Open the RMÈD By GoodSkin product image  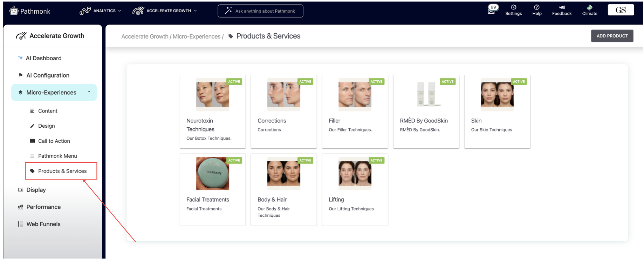coord(426,95)
